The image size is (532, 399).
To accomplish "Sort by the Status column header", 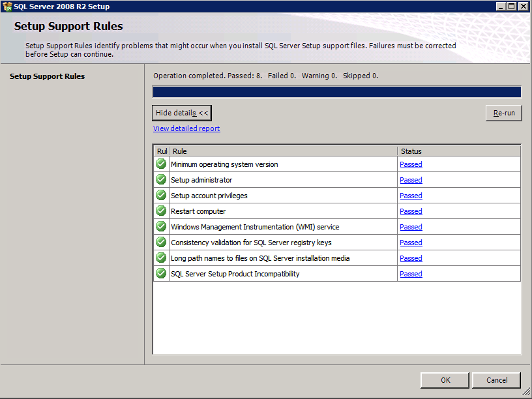I will (459, 151).
